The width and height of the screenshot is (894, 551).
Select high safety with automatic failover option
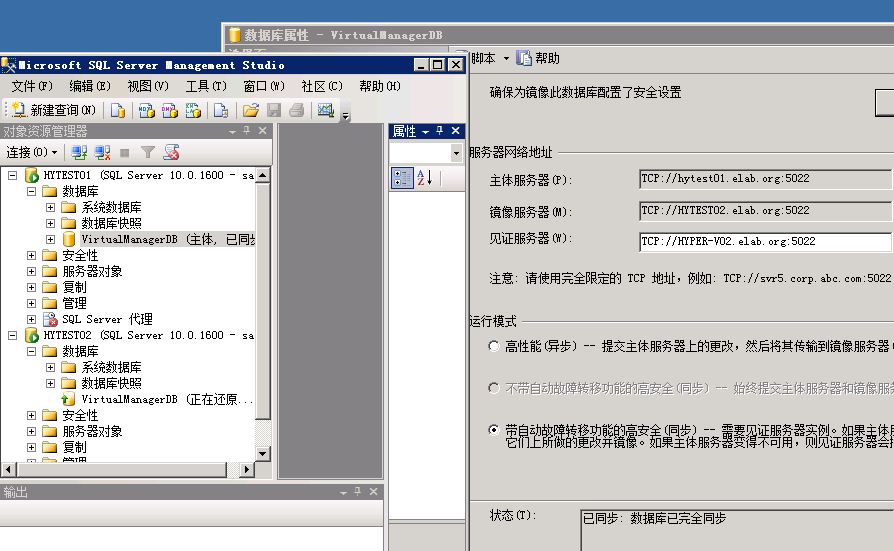494,430
